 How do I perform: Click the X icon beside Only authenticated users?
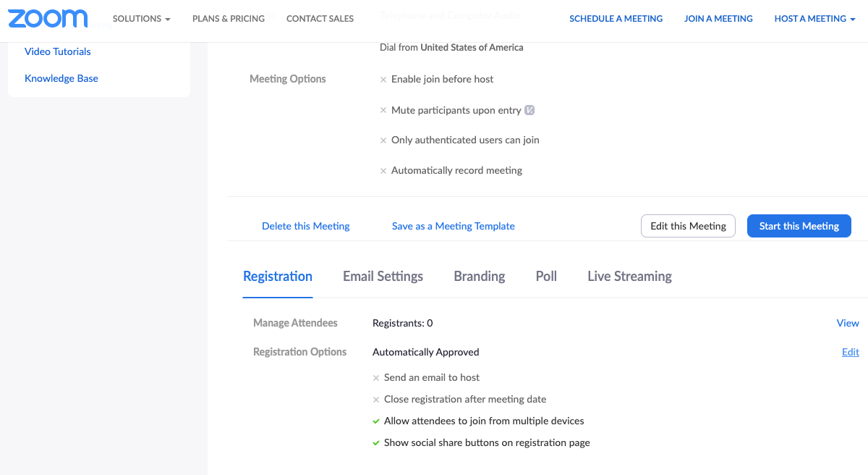(x=383, y=140)
